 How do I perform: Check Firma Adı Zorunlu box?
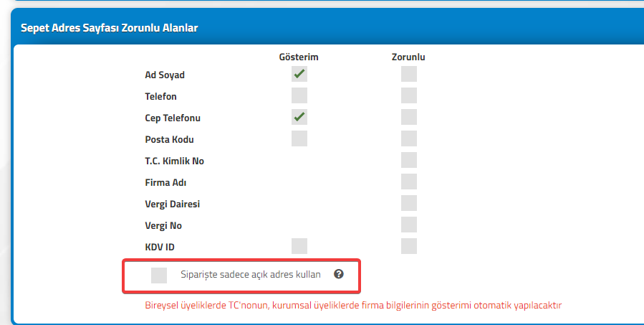[409, 182]
